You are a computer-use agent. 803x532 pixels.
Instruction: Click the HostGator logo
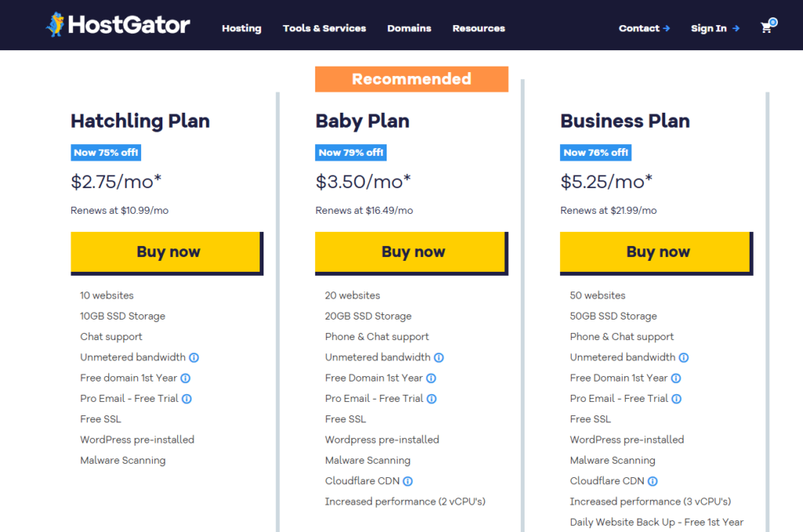tap(118, 24)
